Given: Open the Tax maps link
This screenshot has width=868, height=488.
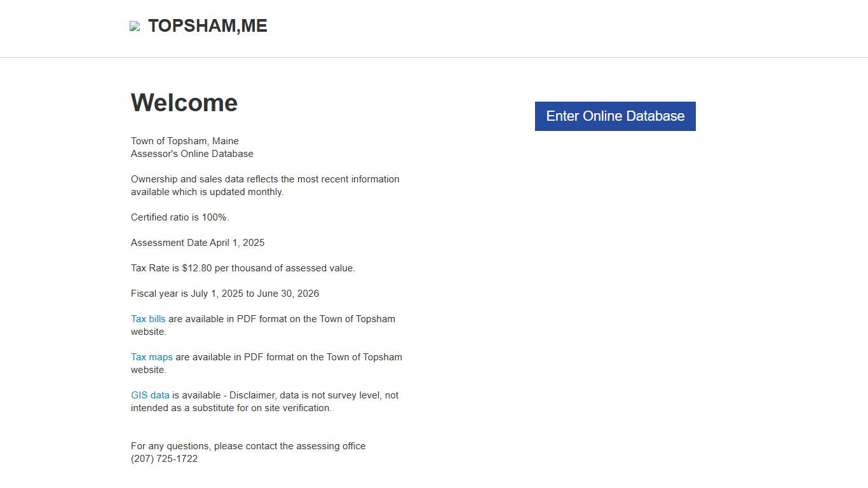Looking at the screenshot, I should pyautogui.click(x=152, y=357).
